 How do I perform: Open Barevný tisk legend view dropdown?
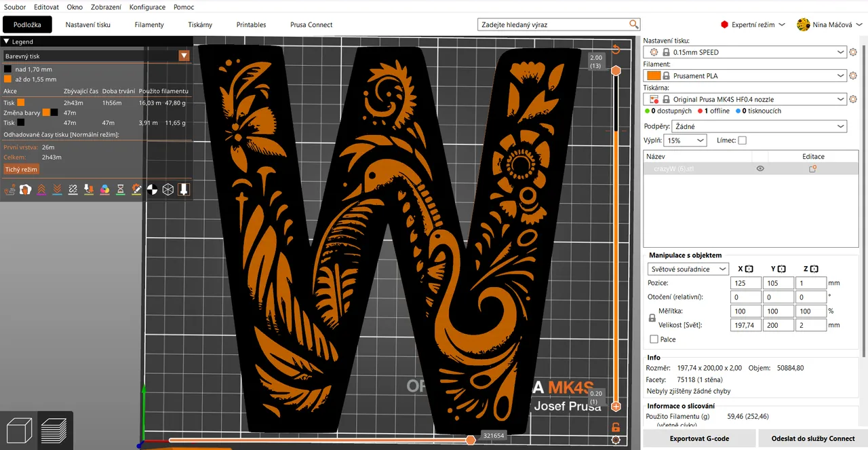pyautogui.click(x=96, y=56)
